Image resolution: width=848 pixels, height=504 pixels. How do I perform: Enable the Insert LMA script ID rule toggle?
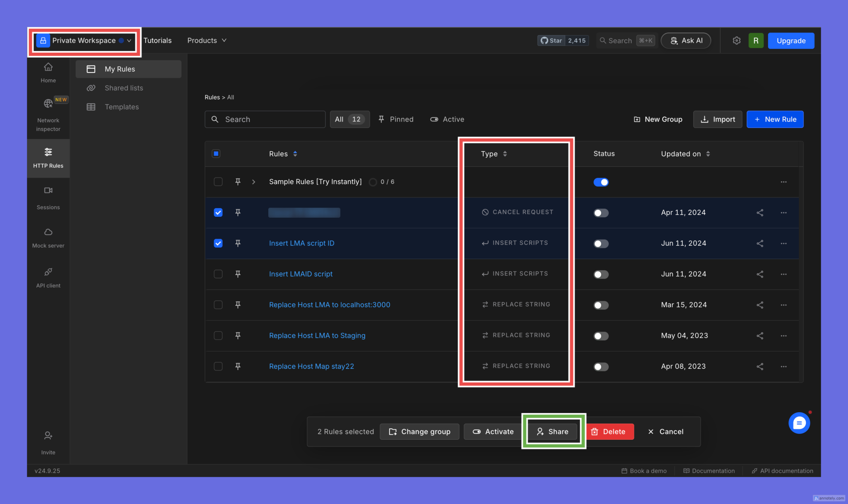point(601,244)
